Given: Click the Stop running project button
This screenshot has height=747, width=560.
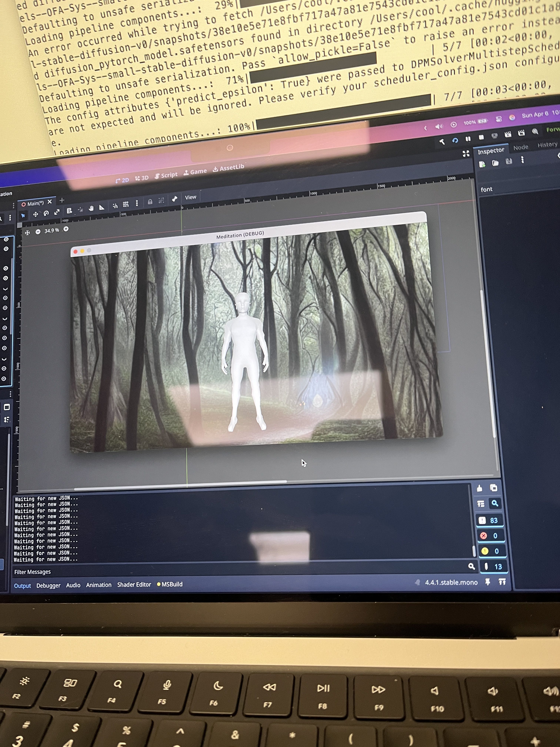Looking at the screenshot, I should (481, 137).
